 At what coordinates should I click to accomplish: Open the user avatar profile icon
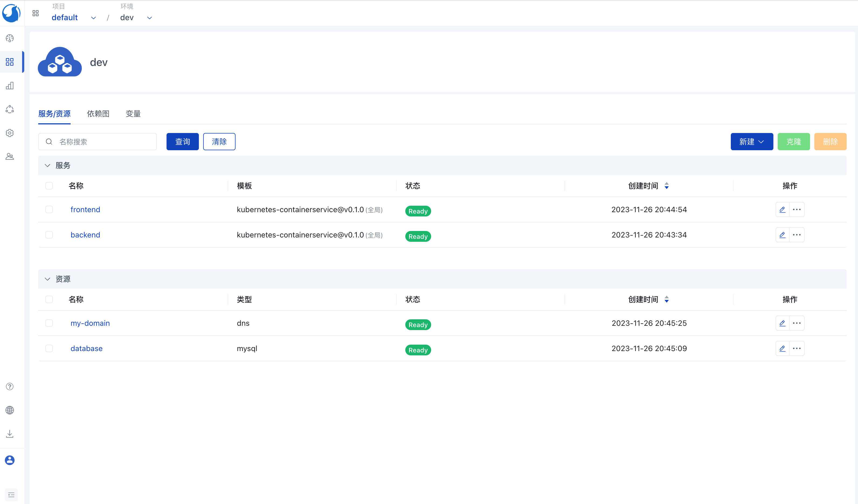(10, 460)
